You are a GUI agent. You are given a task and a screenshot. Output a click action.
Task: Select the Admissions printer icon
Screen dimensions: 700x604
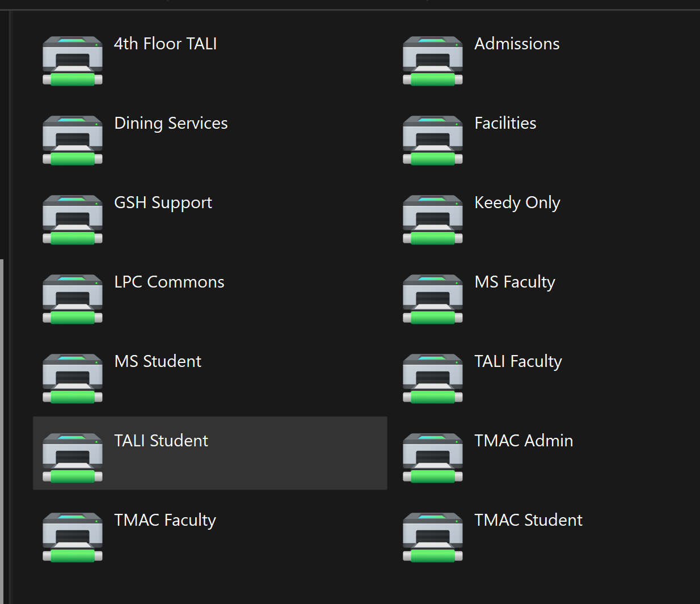[433, 61]
